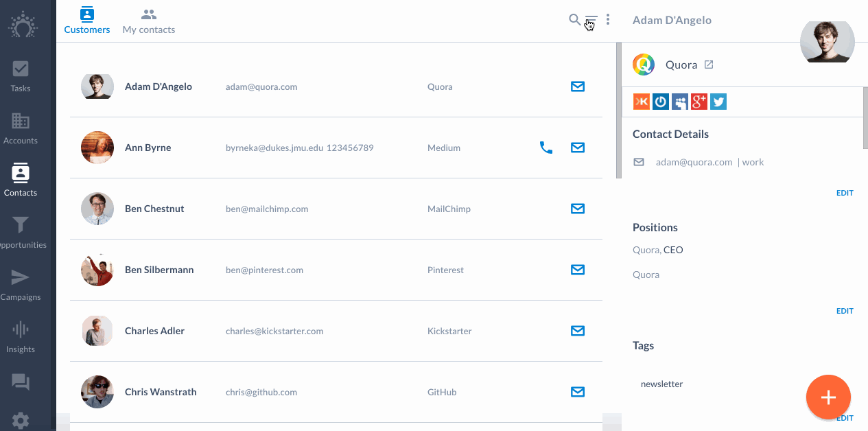Open the filter list icon
The width and height of the screenshot is (868, 431).
pos(591,21)
